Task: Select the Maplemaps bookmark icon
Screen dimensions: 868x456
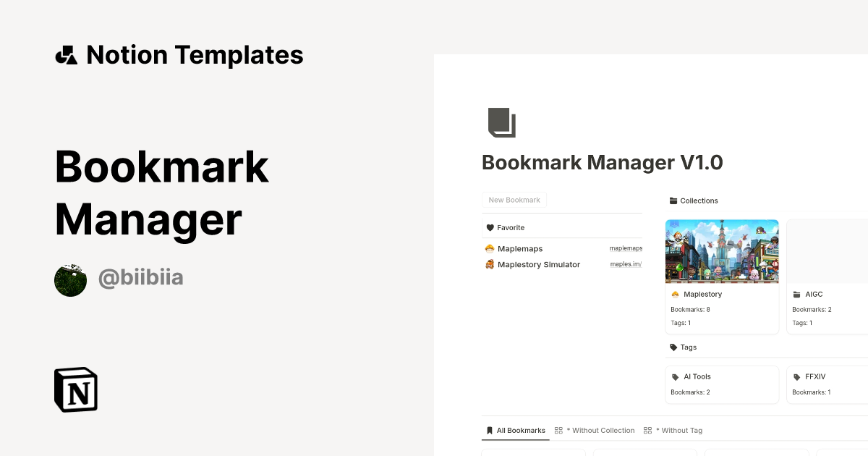Action: coord(489,248)
